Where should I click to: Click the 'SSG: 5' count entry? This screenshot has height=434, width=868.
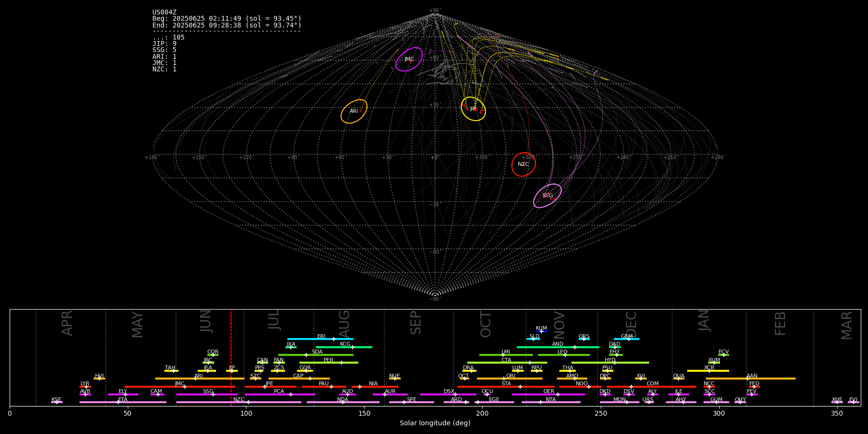click(x=164, y=50)
